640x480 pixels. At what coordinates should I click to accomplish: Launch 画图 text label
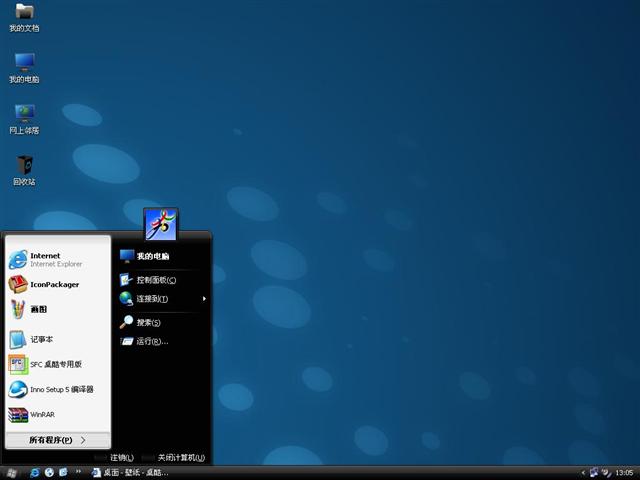pos(39,309)
